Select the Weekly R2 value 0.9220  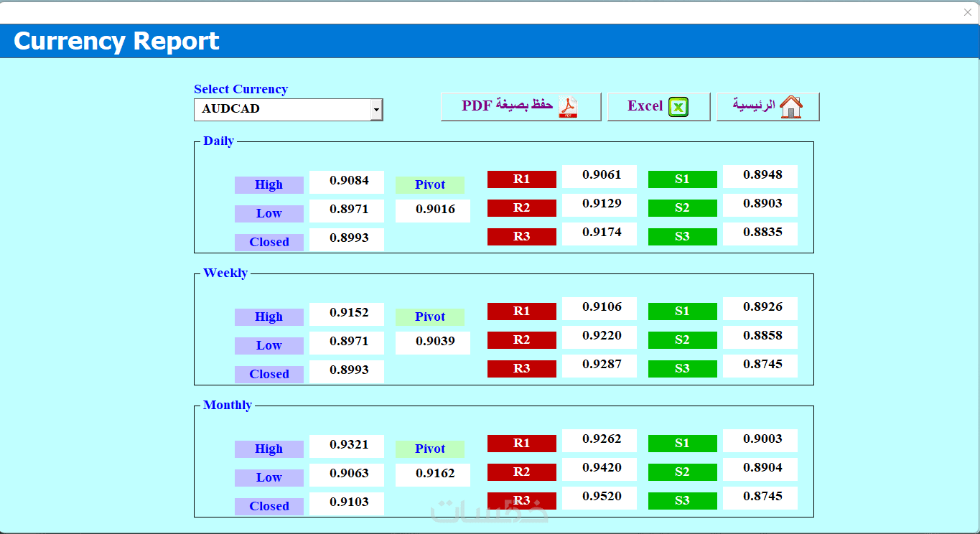click(x=599, y=337)
